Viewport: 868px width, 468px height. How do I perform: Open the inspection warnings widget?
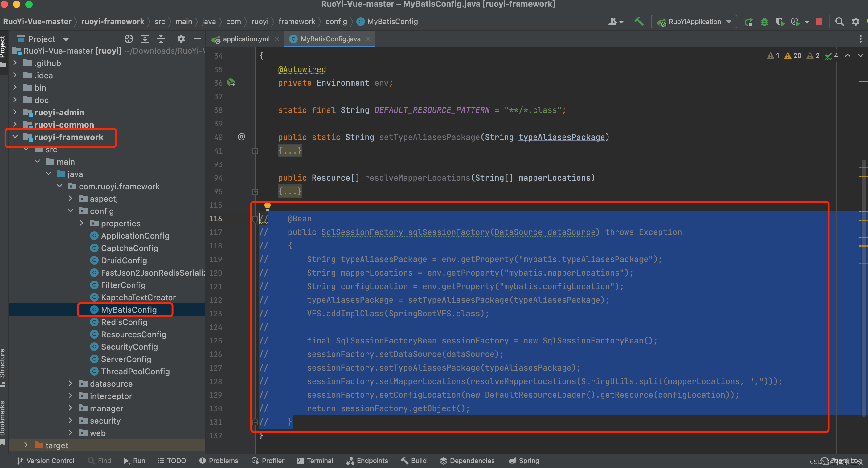[802, 55]
